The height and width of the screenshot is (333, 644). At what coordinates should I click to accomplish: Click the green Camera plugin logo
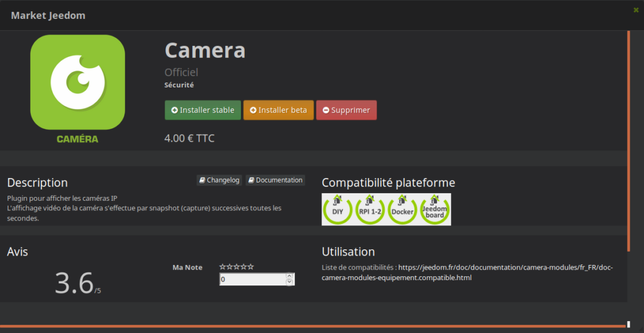pos(77,82)
